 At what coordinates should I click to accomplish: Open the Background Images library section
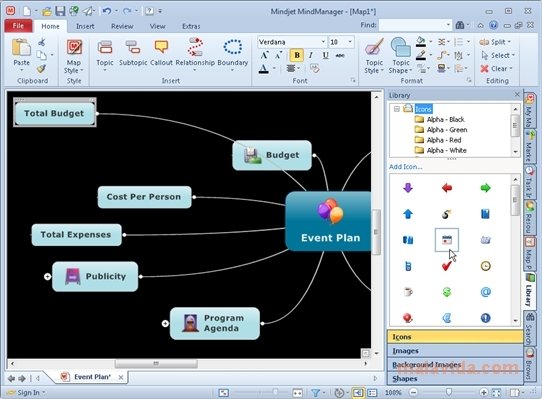click(455, 365)
